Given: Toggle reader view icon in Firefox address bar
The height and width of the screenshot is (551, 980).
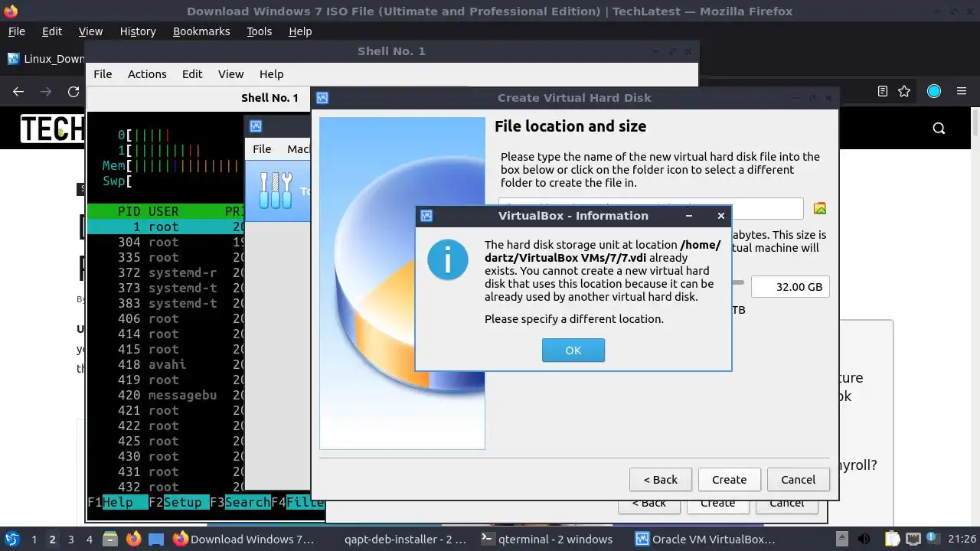Looking at the screenshot, I should click(x=882, y=91).
